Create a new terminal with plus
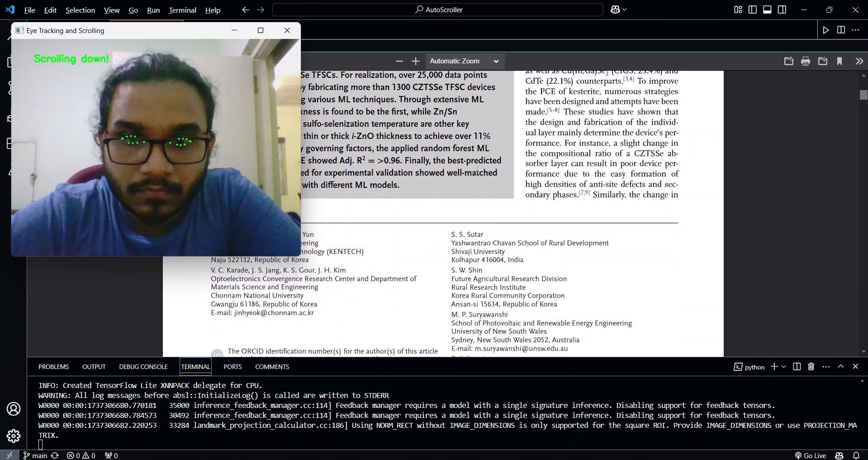This screenshot has height=460, width=868. coord(774,366)
